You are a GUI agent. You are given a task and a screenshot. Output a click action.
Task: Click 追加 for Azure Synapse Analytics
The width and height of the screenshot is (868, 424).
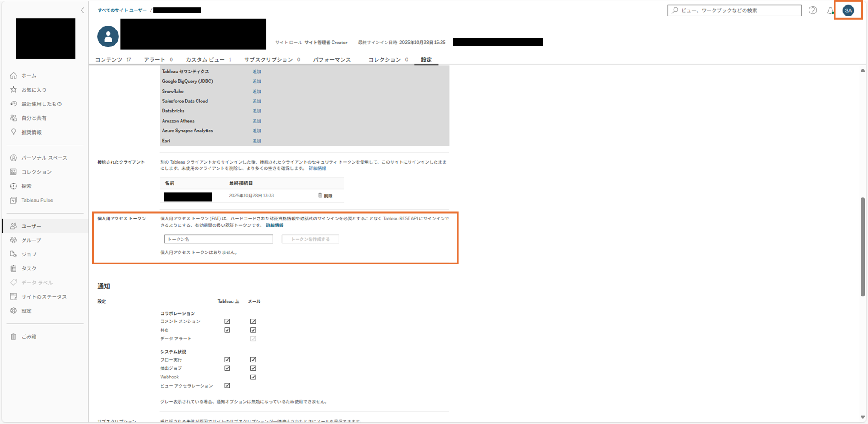pyautogui.click(x=257, y=131)
